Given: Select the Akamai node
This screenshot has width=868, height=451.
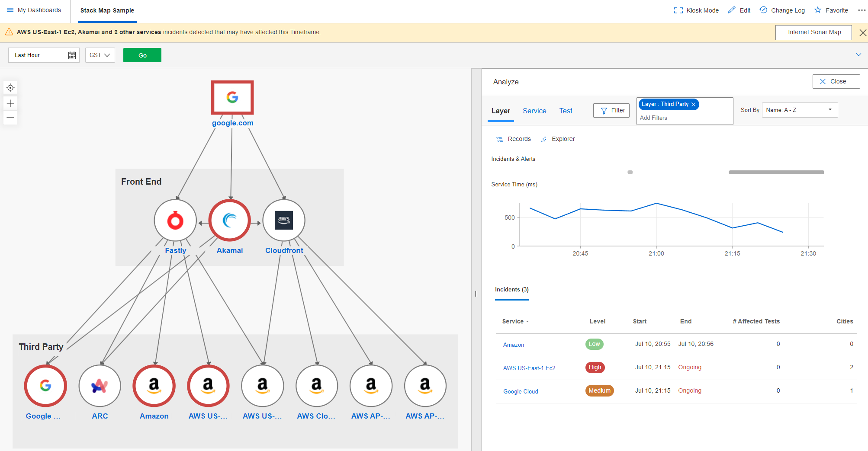Looking at the screenshot, I should (230, 221).
